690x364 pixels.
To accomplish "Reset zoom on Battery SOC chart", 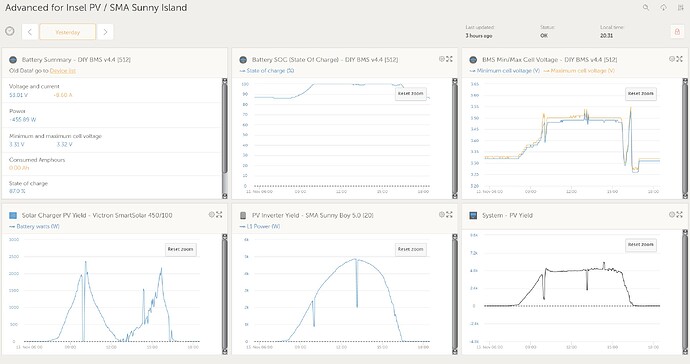I will pos(411,93).
